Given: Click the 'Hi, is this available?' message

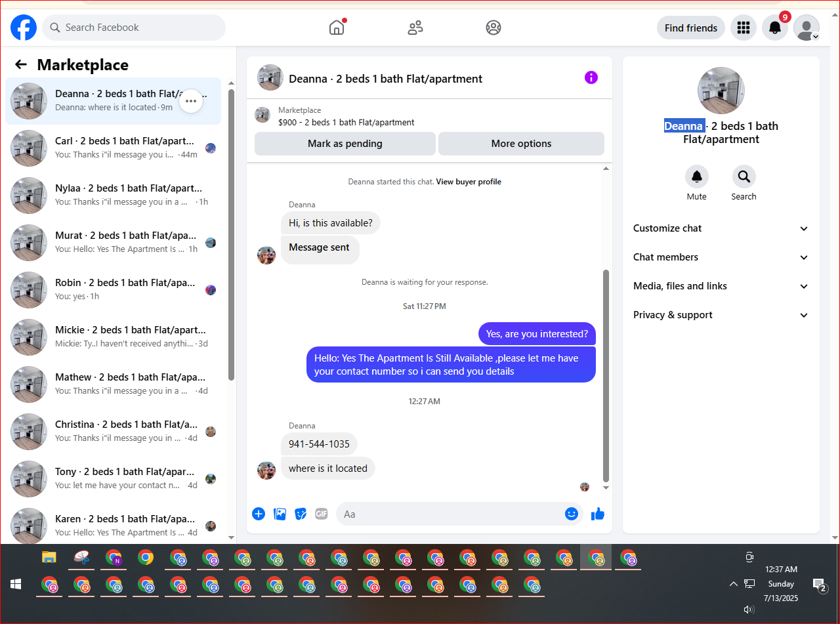Looking at the screenshot, I should (x=331, y=223).
